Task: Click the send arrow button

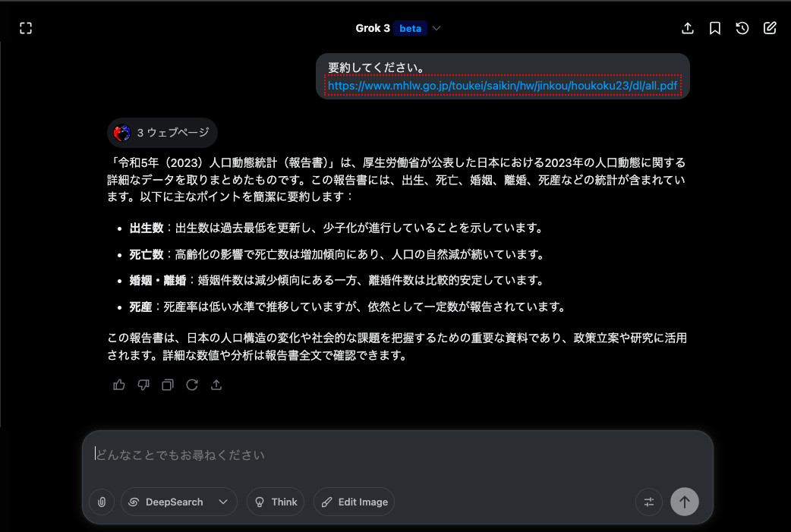Action: point(685,502)
